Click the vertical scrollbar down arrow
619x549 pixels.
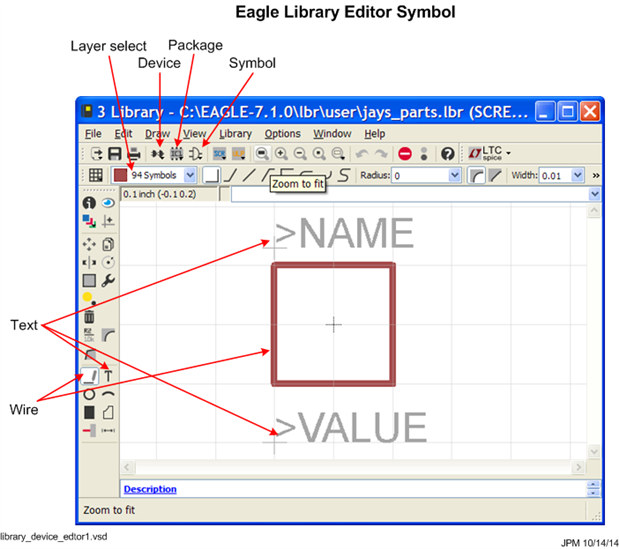pyautogui.click(x=594, y=451)
